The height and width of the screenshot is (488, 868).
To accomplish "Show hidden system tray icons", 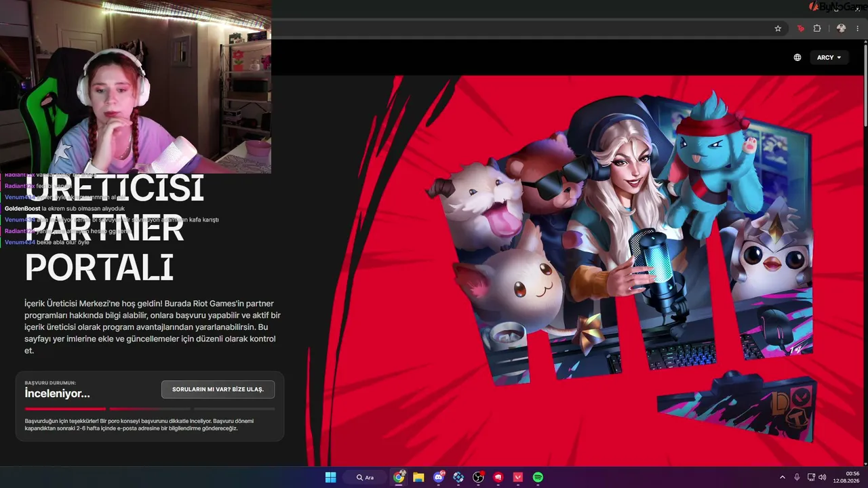I will click(x=782, y=477).
